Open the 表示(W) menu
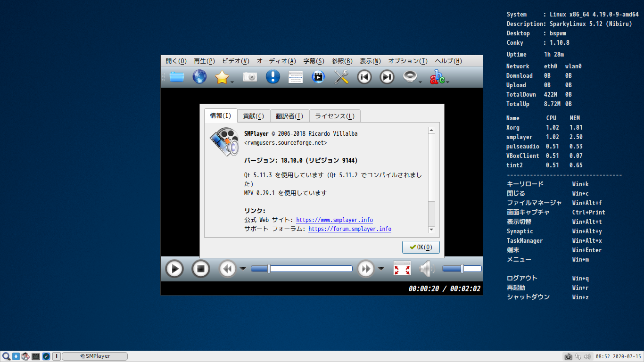The width and height of the screenshot is (644, 362). pos(370,61)
